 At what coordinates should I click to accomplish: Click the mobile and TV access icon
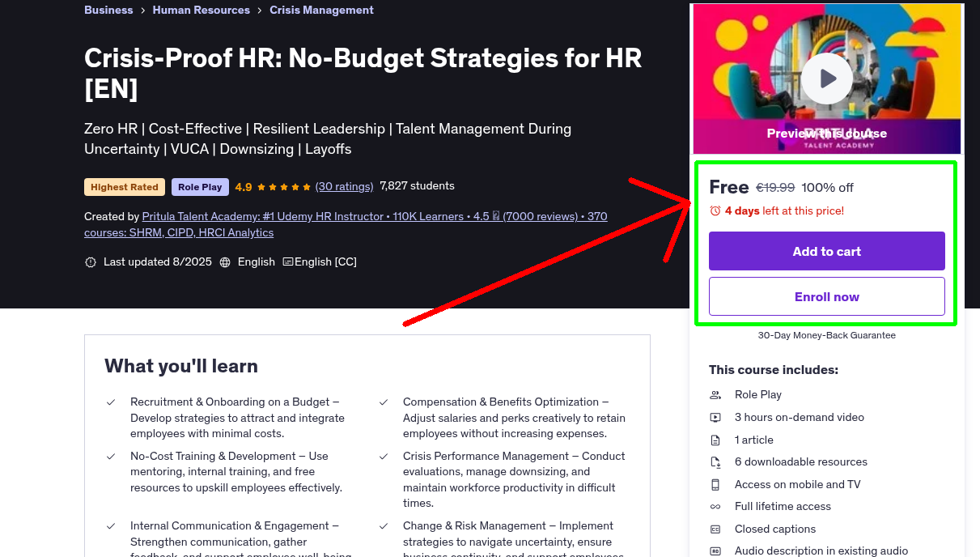[715, 485]
